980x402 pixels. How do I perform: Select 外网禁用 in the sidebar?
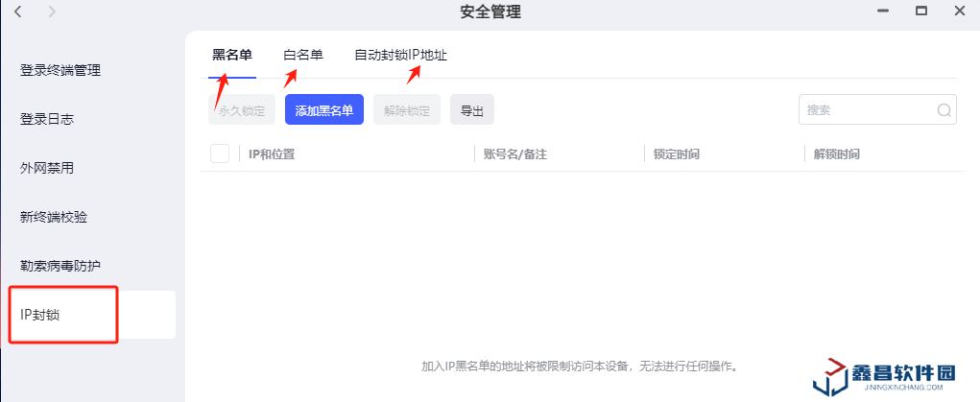[47, 168]
